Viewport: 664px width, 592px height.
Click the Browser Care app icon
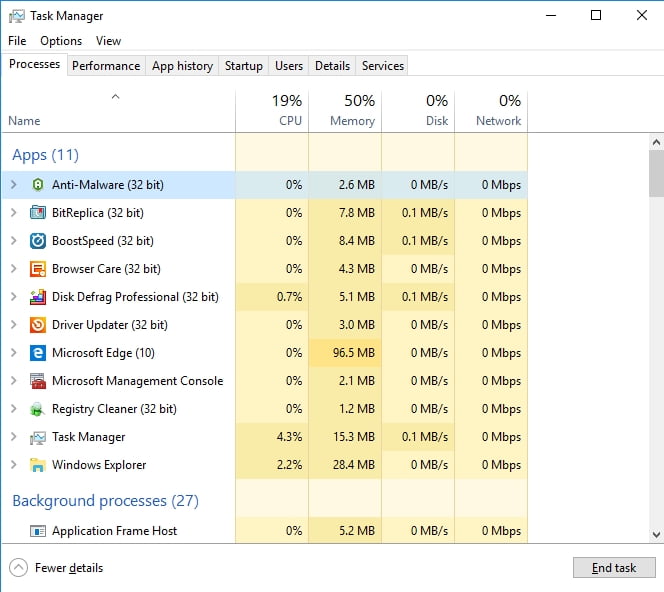[38, 269]
